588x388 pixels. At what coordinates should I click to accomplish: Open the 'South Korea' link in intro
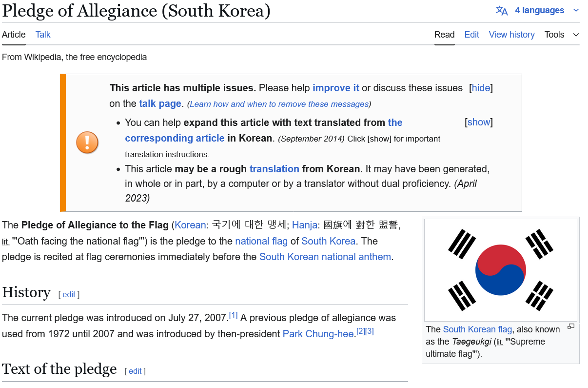328,241
